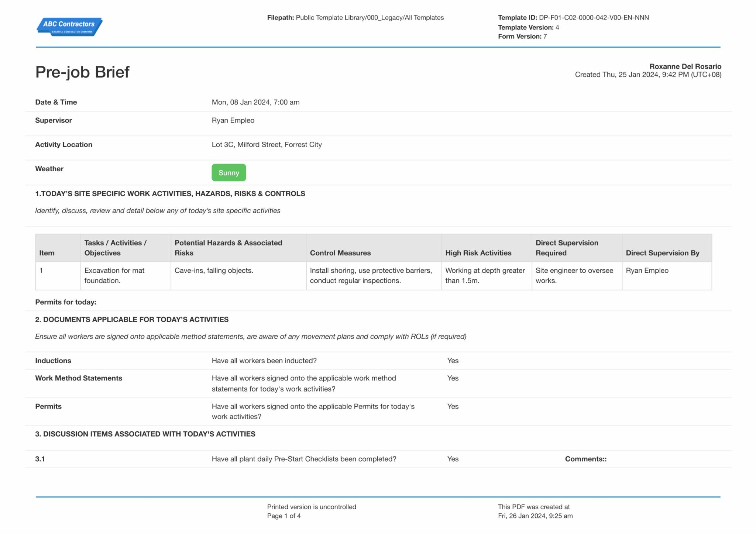Click the Yes answer for Work Method Statements
The width and height of the screenshot is (756, 534).
(x=453, y=378)
